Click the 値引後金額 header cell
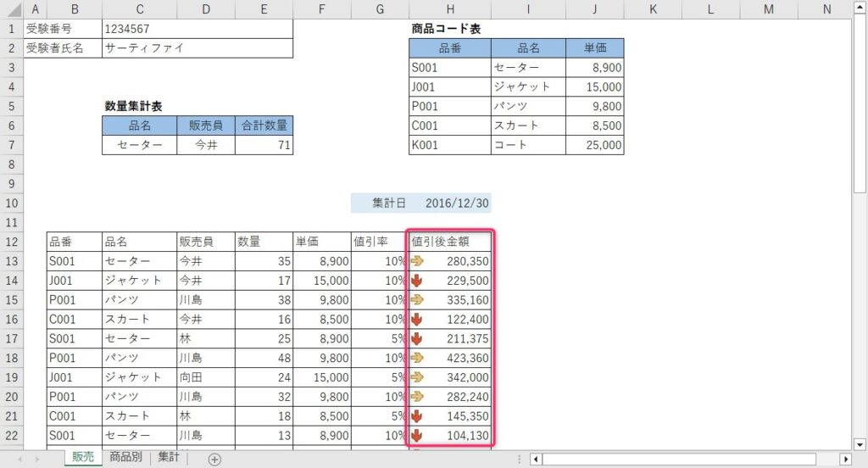868x468 pixels. pyautogui.click(x=449, y=242)
